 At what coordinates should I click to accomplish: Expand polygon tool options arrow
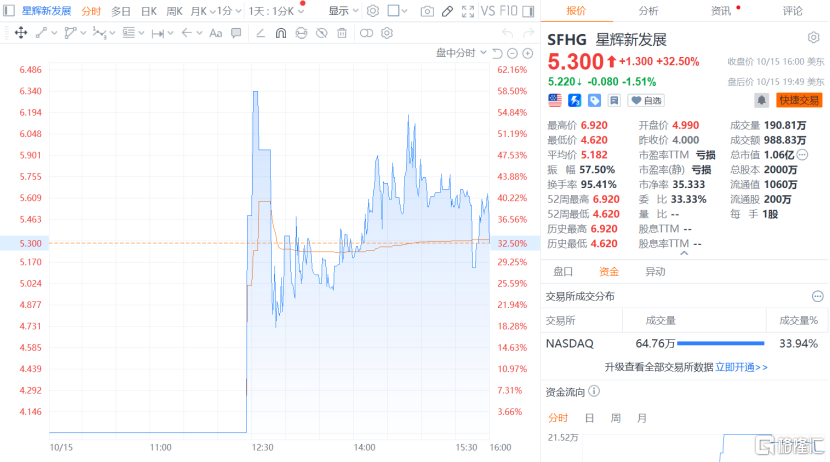[83, 33]
